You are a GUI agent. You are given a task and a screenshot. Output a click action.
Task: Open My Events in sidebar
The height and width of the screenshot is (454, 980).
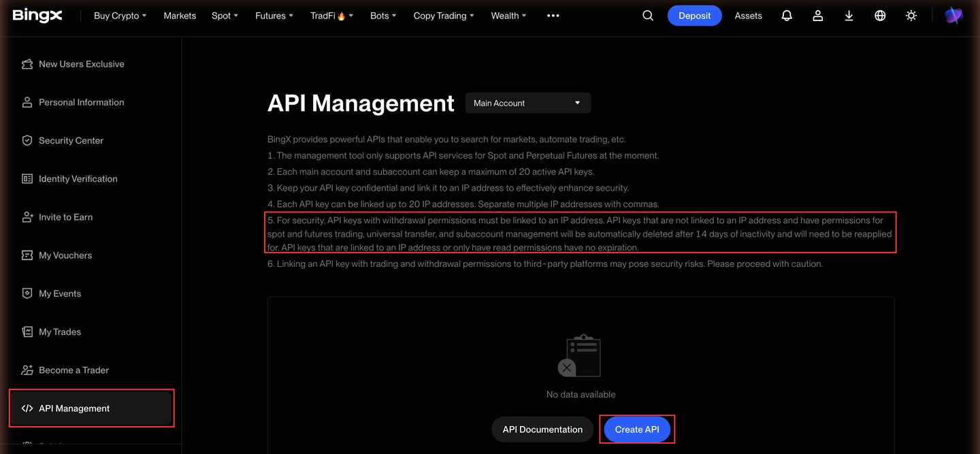(91, 293)
